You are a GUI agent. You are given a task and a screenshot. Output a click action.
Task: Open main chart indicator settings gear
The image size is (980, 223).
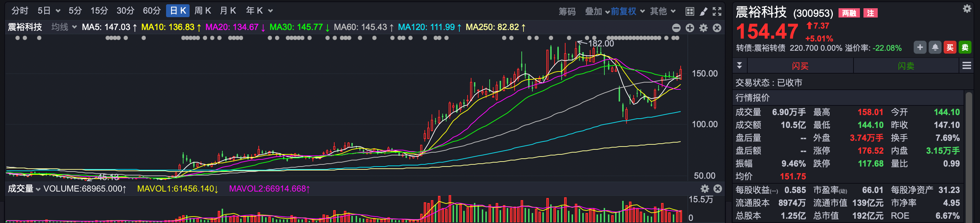tap(703, 28)
